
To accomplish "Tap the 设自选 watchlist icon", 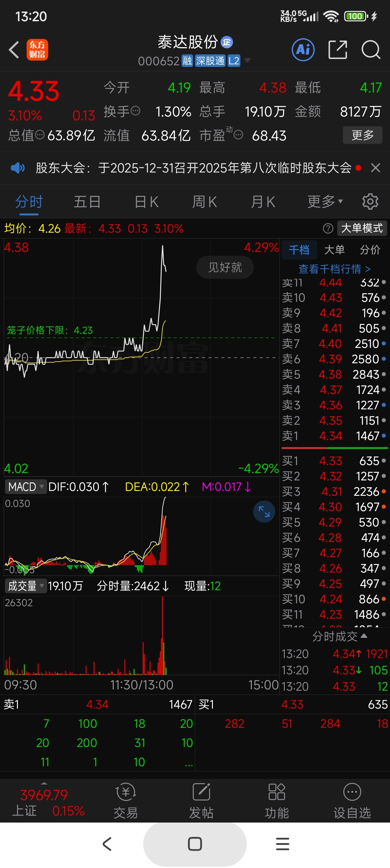I will (352, 801).
